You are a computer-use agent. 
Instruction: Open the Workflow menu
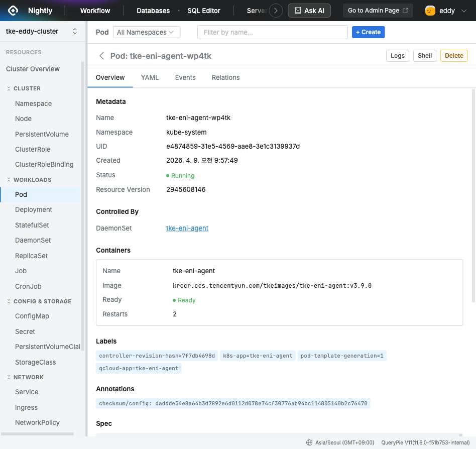click(x=95, y=11)
